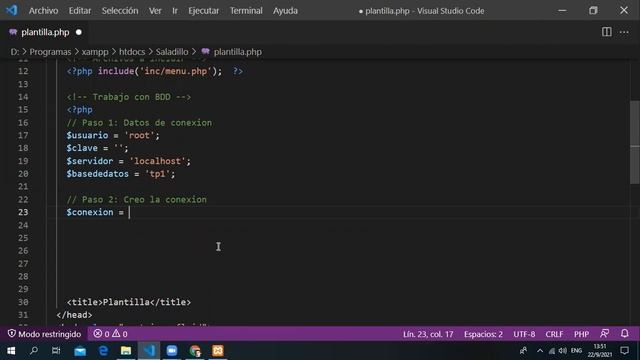Click the $usuario variable on line 17
The width and height of the screenshot is (640, 360).
[87, 136]
